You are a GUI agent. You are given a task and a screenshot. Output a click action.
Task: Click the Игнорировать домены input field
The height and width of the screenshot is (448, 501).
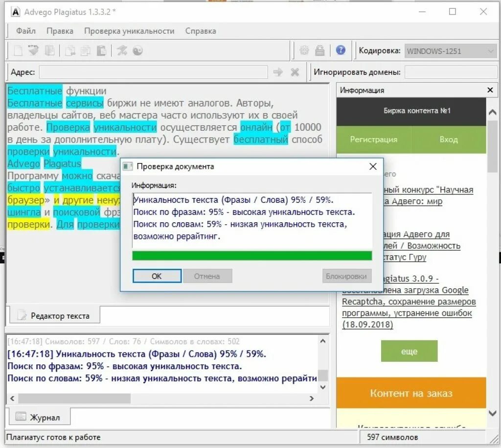451,72
